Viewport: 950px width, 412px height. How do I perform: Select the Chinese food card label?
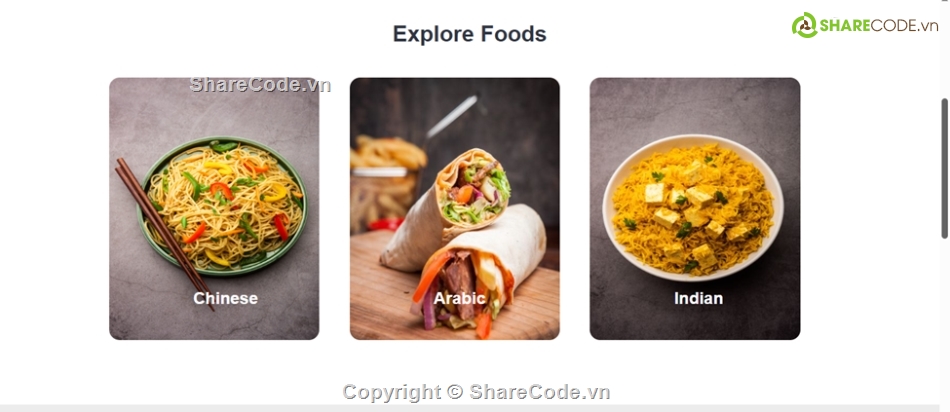click(225, 298)
